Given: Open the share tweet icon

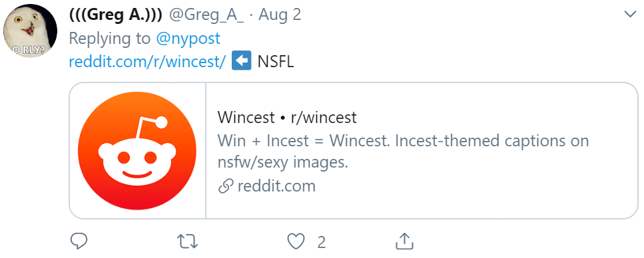Looking at the screenshot, I should (404, 241).
